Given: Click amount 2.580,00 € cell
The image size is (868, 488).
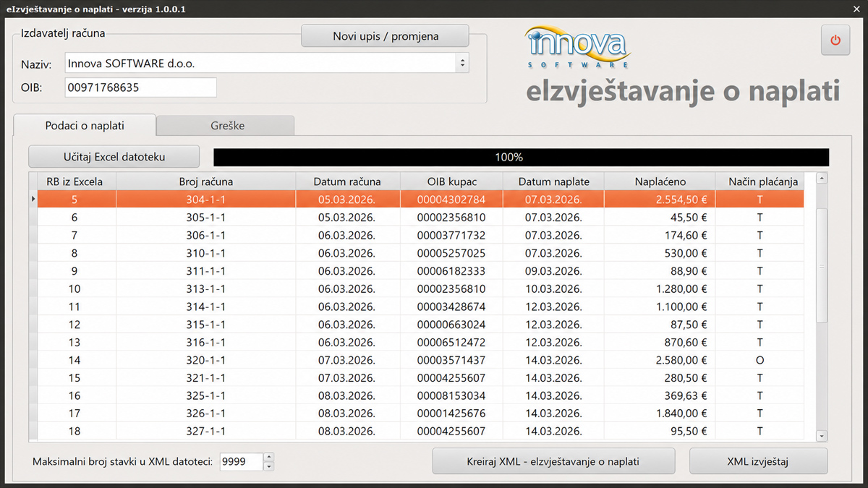Looking at the screenshot, I should coord(660,360).
